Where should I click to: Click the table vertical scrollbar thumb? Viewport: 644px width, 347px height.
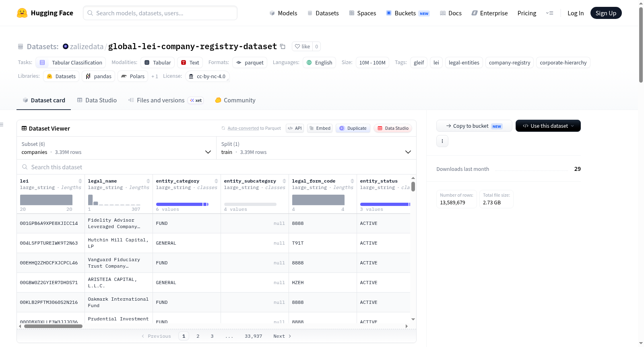(x=413, y=187)
